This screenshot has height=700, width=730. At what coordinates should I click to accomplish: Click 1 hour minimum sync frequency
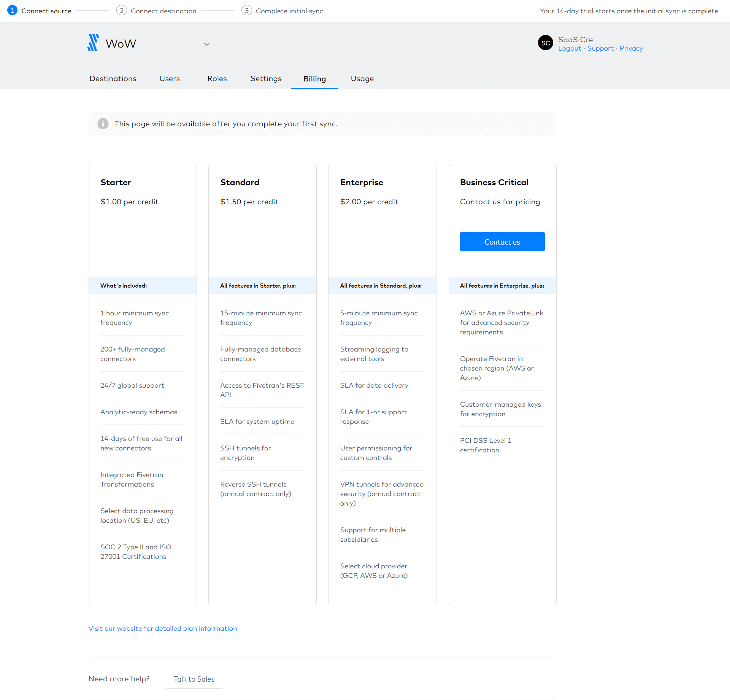point(135,318)
